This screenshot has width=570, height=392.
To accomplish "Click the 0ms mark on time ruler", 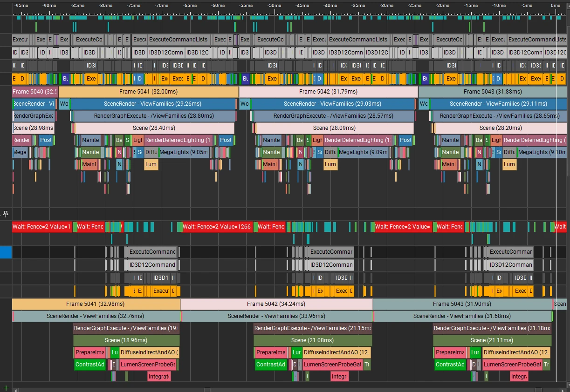I will point(556,6).
